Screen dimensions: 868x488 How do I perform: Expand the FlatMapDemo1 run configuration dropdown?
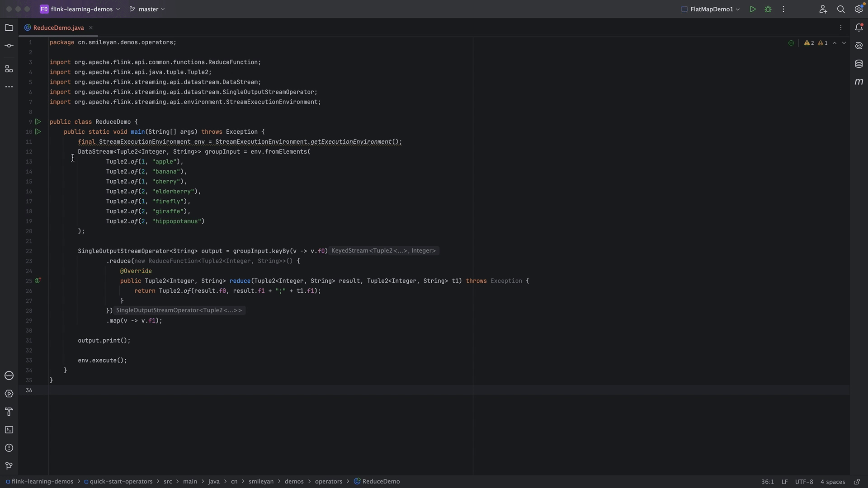tap(712, 9)
